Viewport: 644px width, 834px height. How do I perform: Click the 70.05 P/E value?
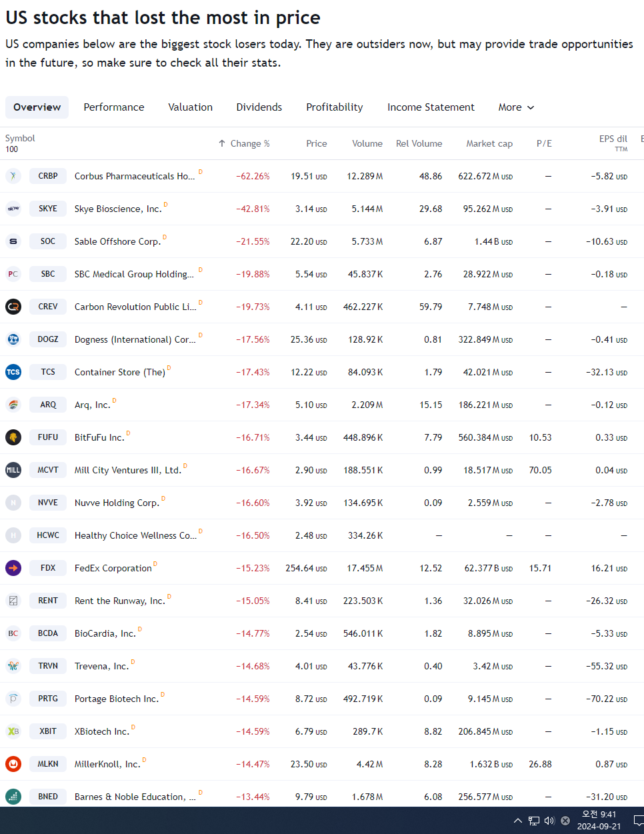pyautogui.click(x=540, y=470)
